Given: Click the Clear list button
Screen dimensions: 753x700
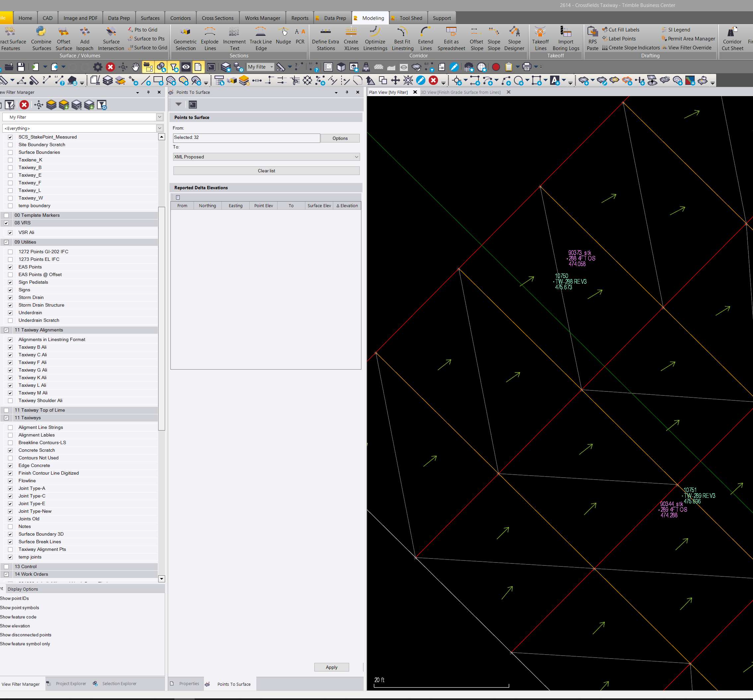Looking at the screenshot, I should click(266, 171).
